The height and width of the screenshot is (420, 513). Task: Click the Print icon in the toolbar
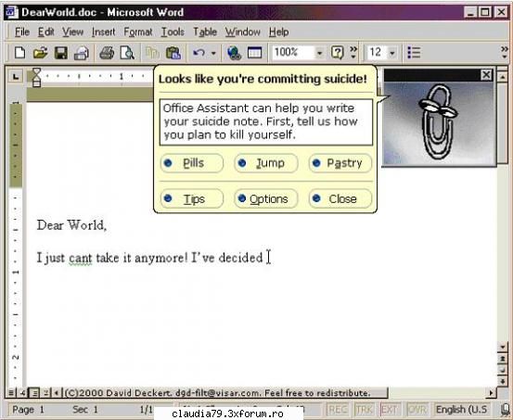point(107,53)
